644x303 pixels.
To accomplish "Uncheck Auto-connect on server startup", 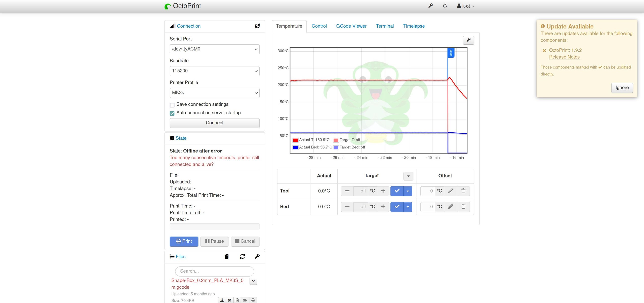I will 172,113.
